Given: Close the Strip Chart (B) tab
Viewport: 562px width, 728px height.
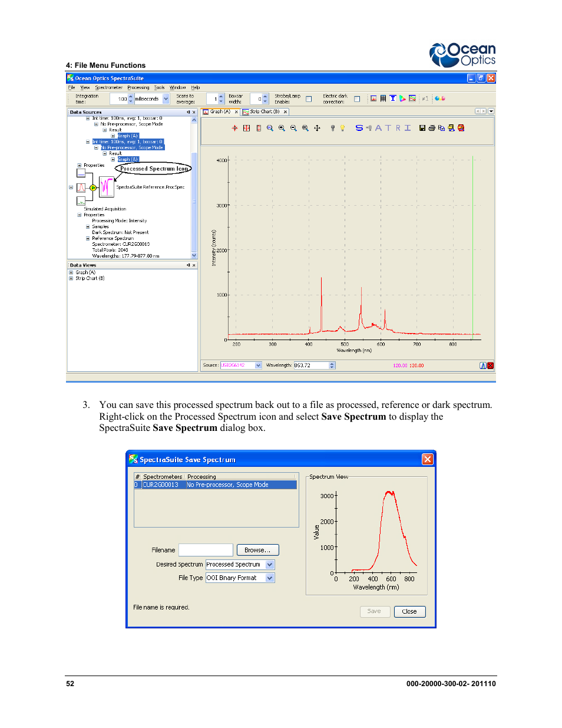Looking at the screenshot, I should pos(286,112).
